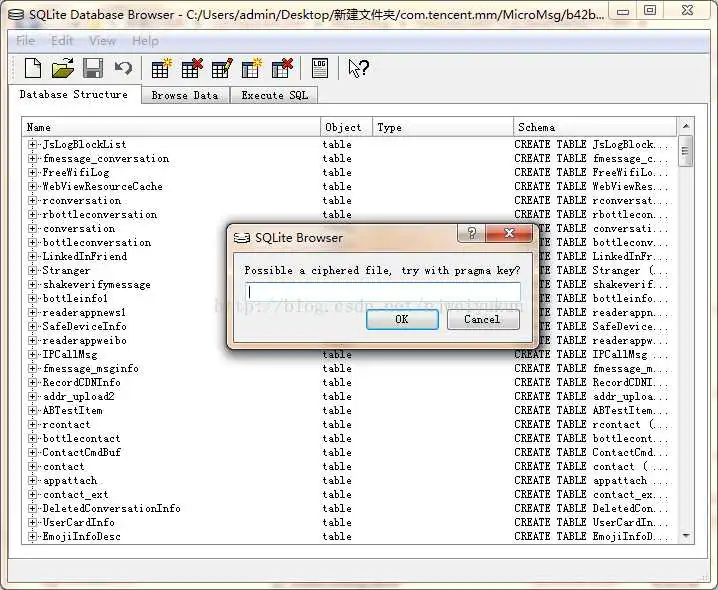This screenshot has width=718, height=590.
Task: Click the Save floppy disk icon
Action: (93, 69)
